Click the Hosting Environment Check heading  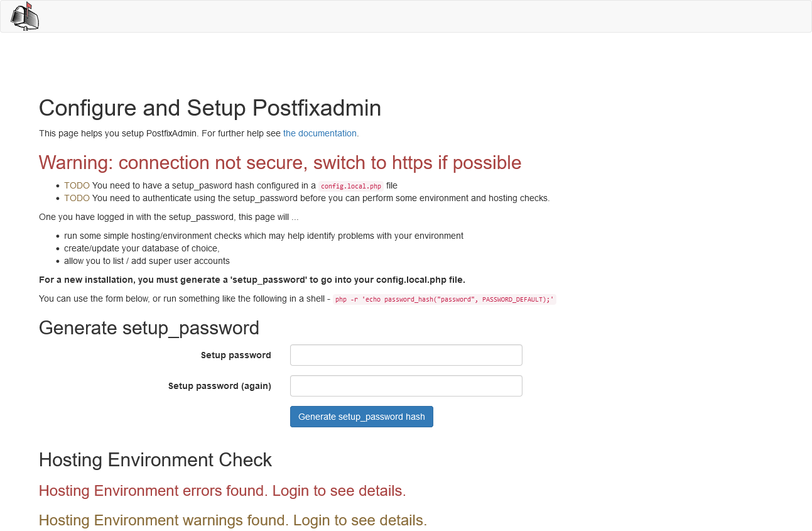point(155,460)
